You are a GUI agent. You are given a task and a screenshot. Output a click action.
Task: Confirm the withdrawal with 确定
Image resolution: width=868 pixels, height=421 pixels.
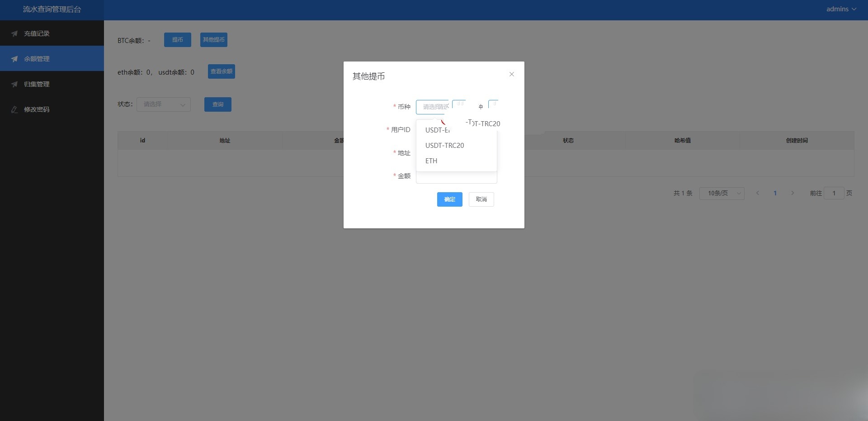(449, 199)
